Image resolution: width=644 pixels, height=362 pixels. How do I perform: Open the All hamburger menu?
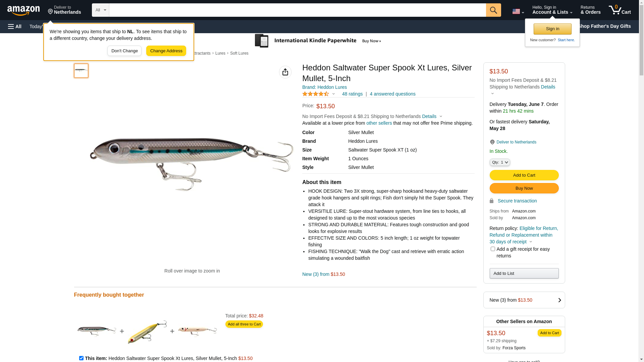[x=15, y=26]
